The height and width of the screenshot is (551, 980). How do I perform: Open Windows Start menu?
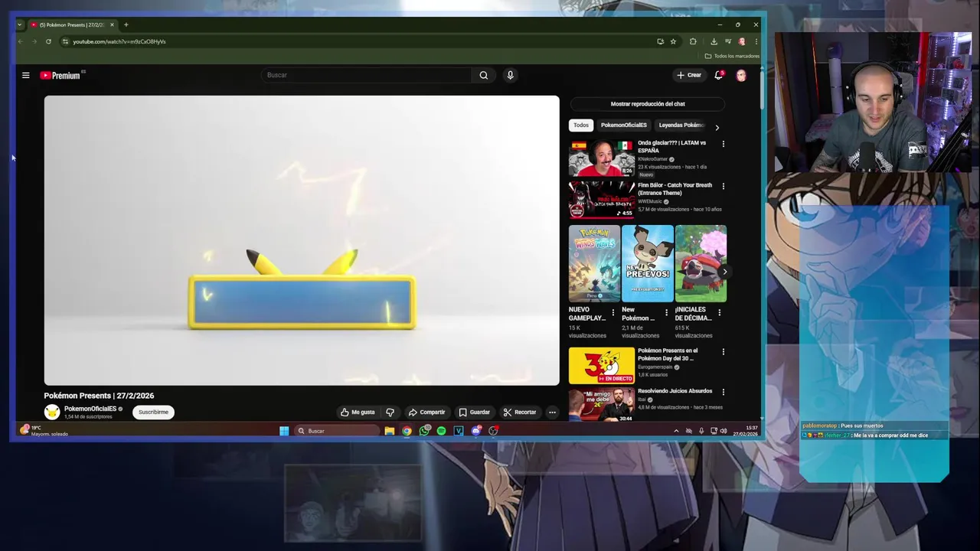pos(284,431)
